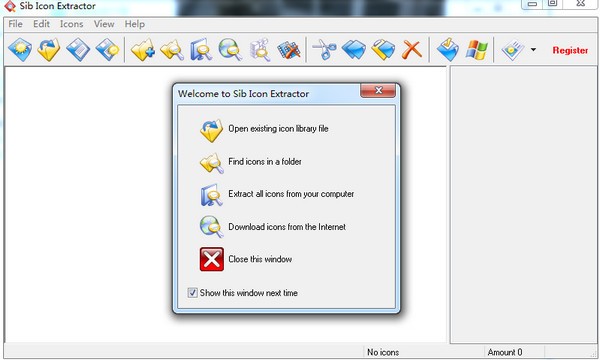Open the View menu
This screenshot has width=600, height=360.
pyautogui.click(x=104, y=24)
